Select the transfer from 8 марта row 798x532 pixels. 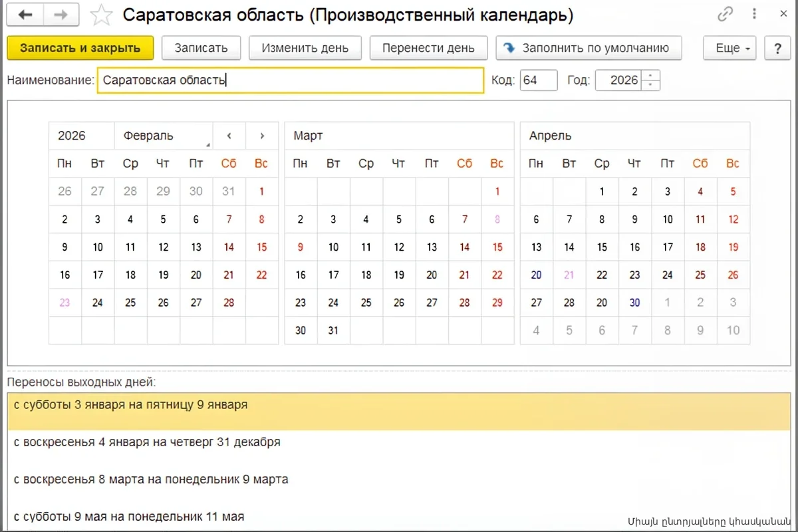[151, 479]
